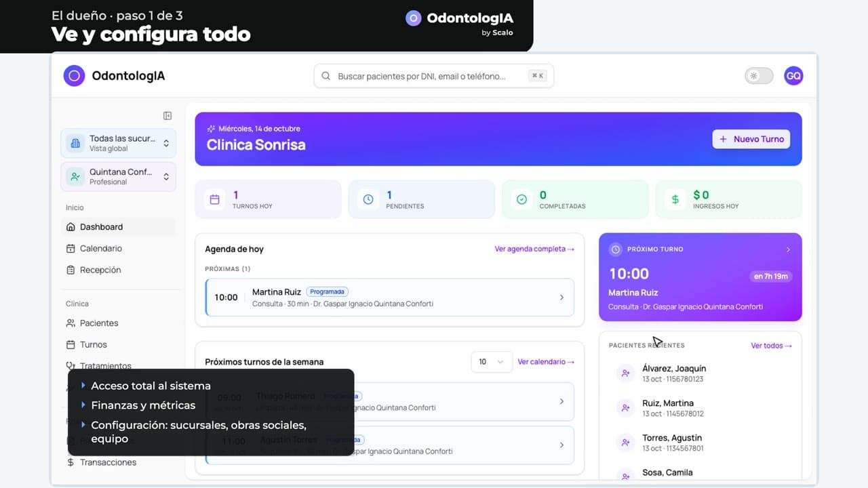Open the GQ user avatar

(x=793, y=76)
